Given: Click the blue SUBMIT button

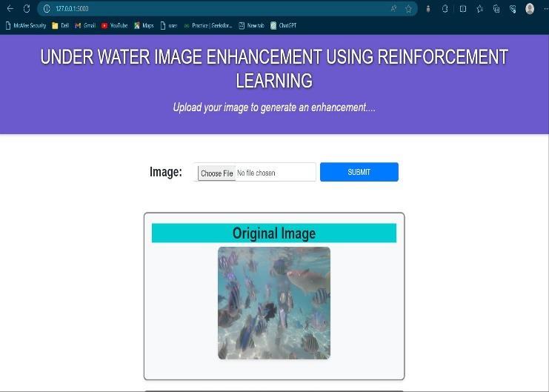Looking at the screenshot, I should point(359,172).
